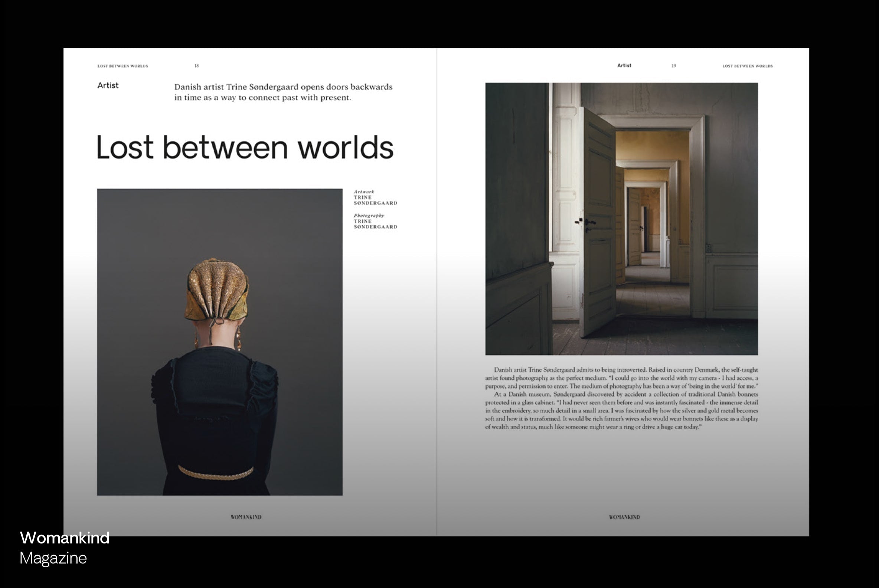Select the 'Artist' section label on left page
This screenshot has height=588, width=879.
pyautogui.click(x=108, y=85)
